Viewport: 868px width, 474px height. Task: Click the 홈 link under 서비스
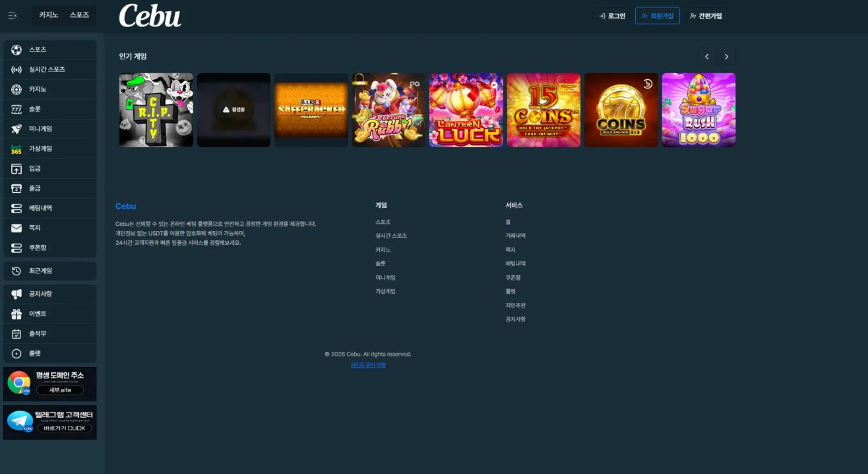508,222
